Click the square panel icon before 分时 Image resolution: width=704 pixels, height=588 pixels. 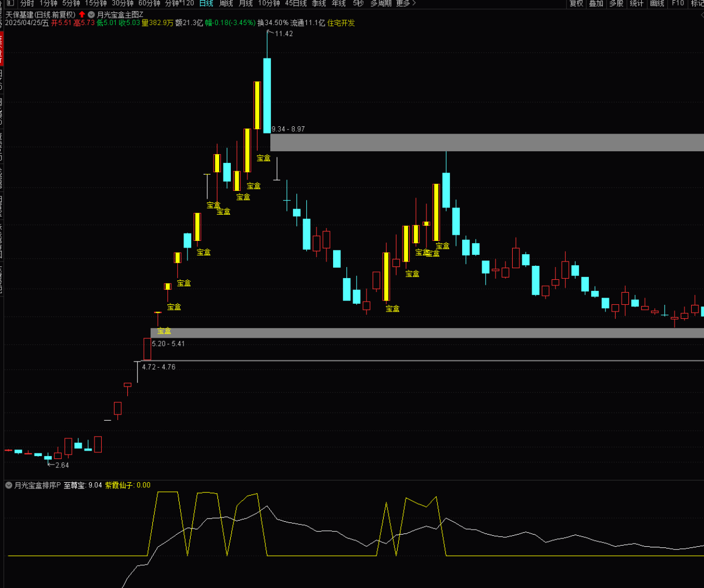pyautogui.click(x=9, y=3)
